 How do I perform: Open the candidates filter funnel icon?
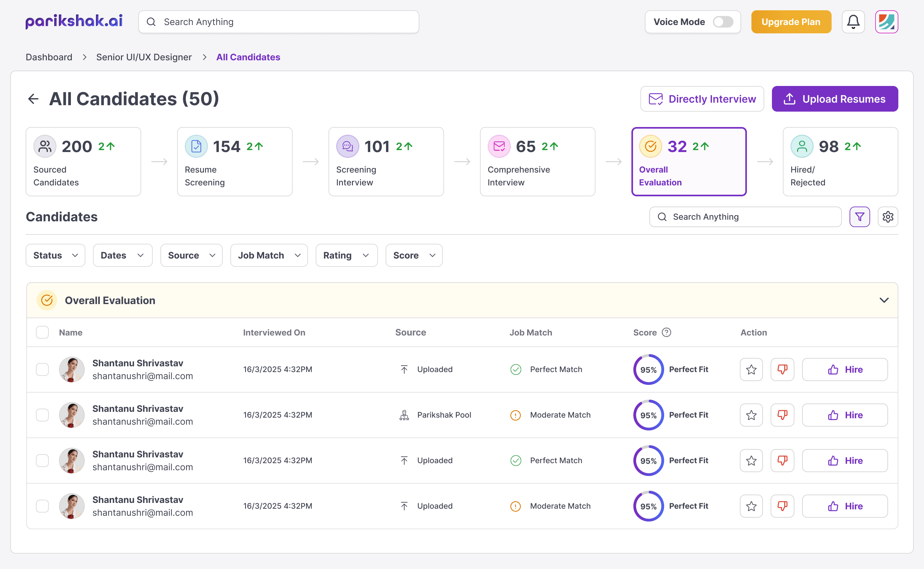[x=859, y=217]
